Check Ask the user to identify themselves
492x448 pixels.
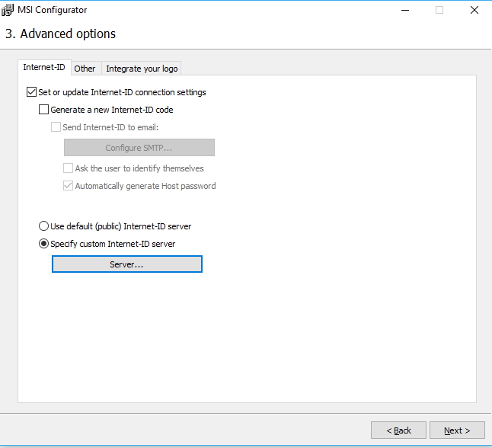68,168
